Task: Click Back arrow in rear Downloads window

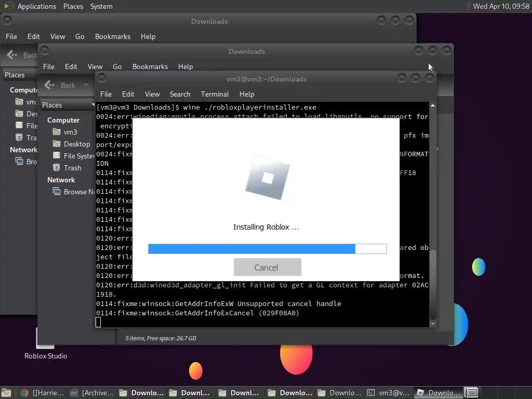Action: point(12,55)
